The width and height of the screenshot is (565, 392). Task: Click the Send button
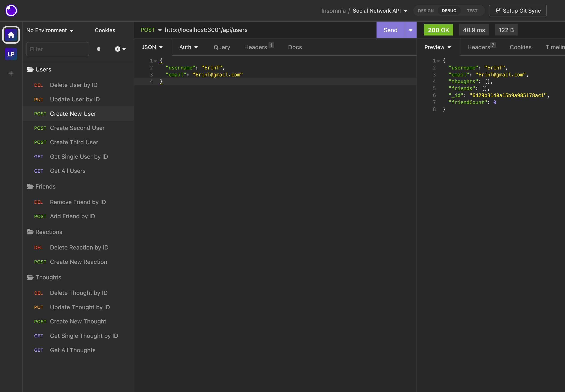390,30
